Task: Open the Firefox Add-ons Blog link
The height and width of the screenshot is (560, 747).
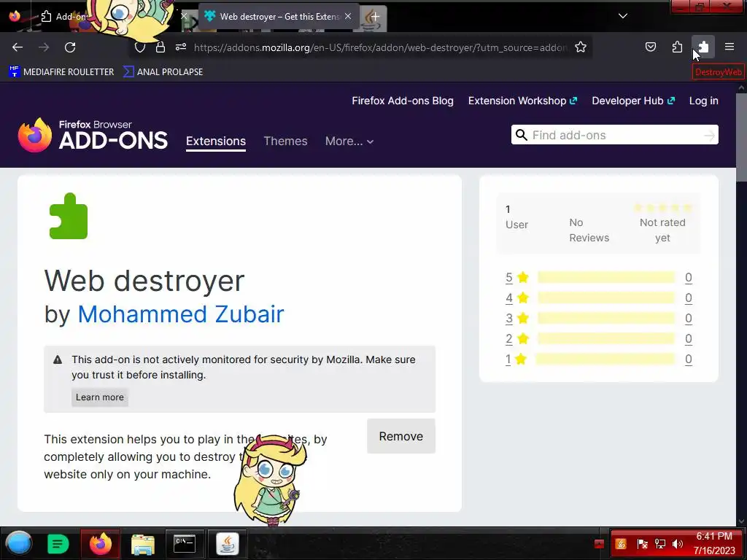Action: pyautogui.click(x=403, y=101)
